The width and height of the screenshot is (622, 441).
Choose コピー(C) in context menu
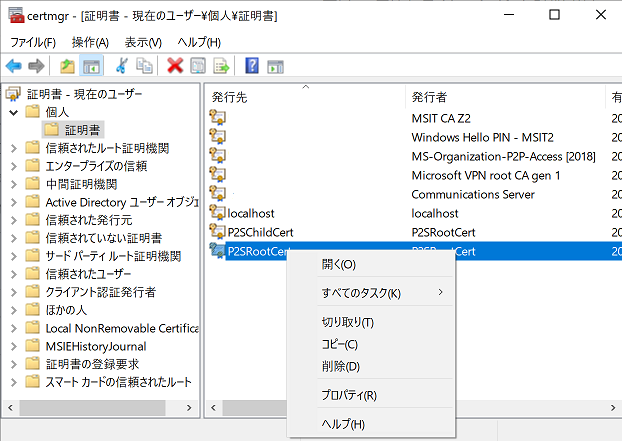tap(340, 344)
